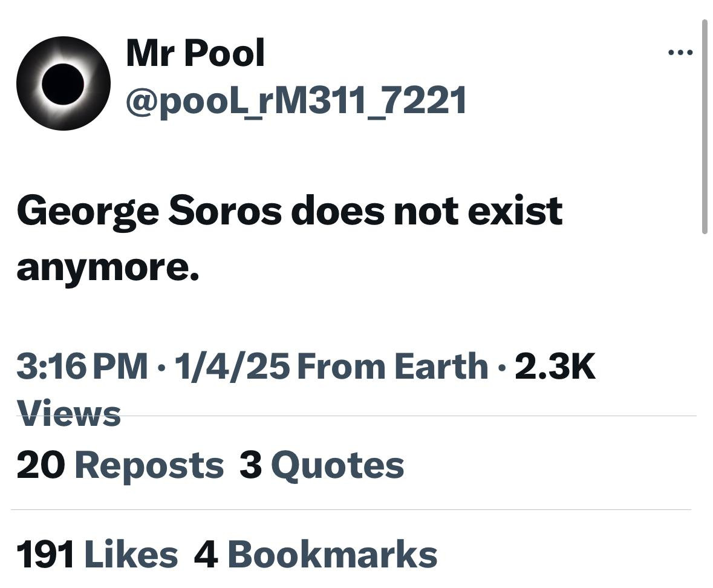Open the Likes list label
The width and height of the screenshot is (713, 588).
click(131, 554)
